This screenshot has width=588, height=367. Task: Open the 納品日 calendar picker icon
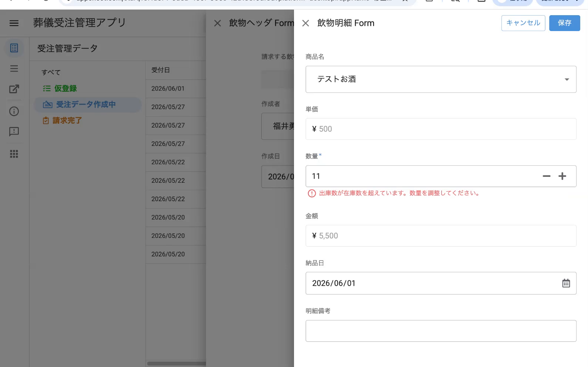pyautogui.click(x=566, y=283)
